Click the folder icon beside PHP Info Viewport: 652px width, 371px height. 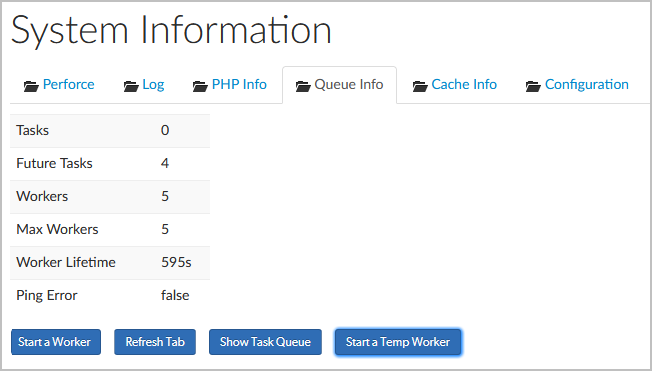200,86
